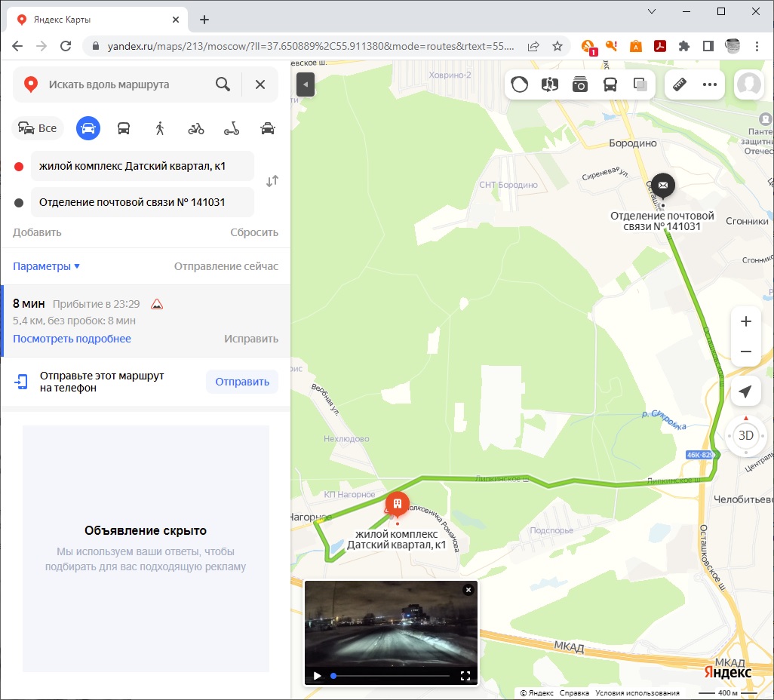Toggle the 3D map tilt control
This screenshot has width=774, height=700.
(746, 435)
